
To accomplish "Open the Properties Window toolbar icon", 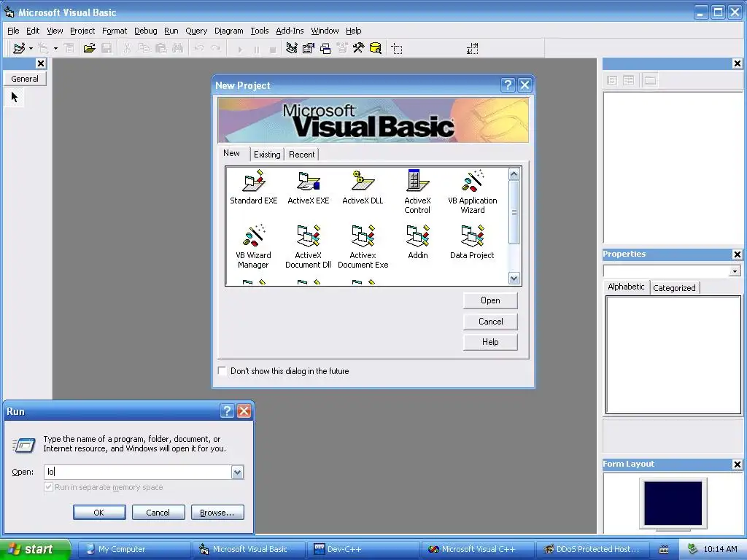I will 309,48.
